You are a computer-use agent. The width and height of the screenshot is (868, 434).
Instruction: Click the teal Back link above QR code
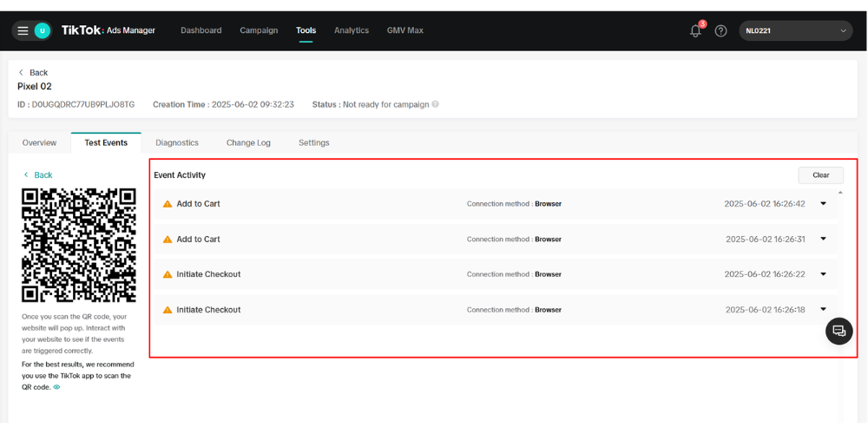tap(38, 175)
